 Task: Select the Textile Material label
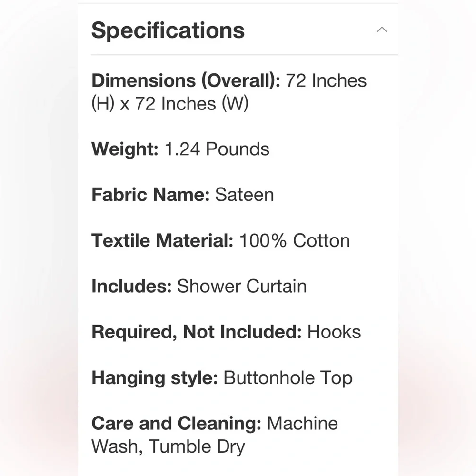coord(162,240)
